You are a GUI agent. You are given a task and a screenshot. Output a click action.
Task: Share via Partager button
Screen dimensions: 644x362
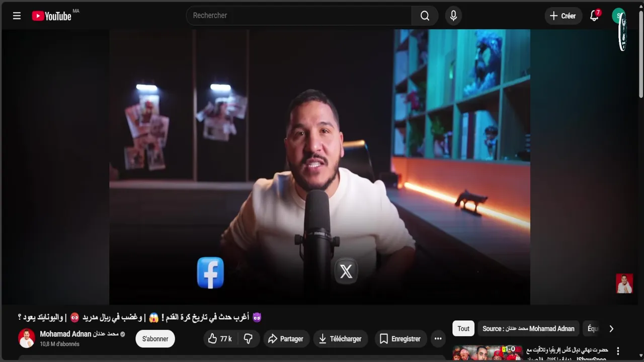[285, 339]
